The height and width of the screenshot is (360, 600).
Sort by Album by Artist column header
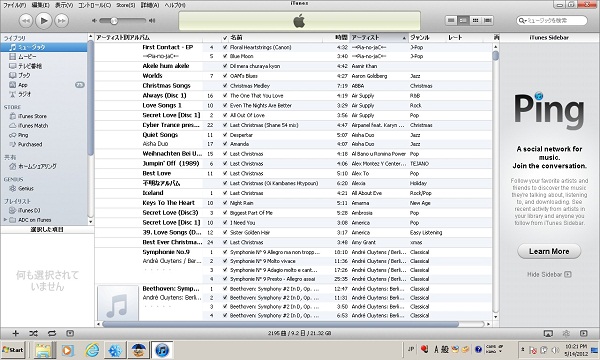(148, 37)
